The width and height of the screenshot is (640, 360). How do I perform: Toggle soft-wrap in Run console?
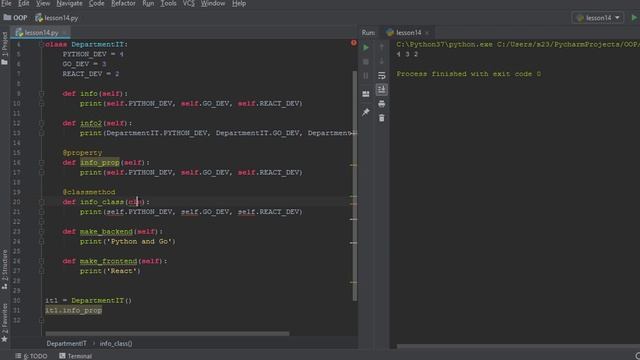pos(382,76)
